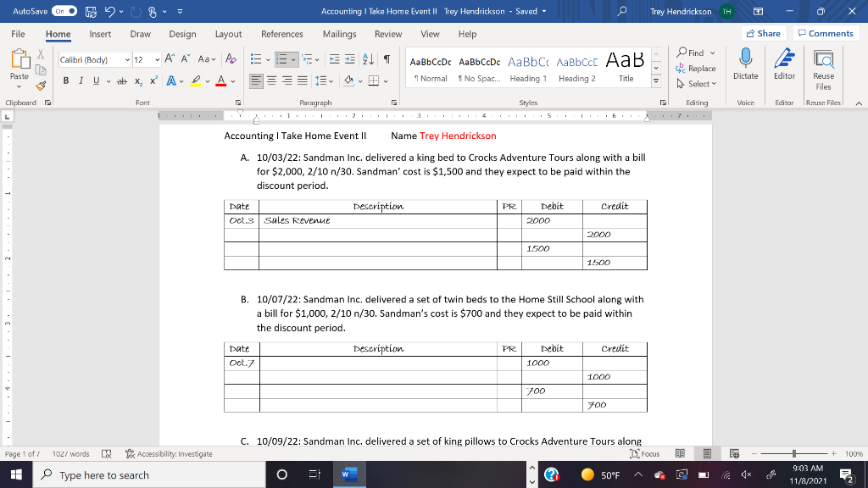Open the References ribbon tab
This screenshot has width=868, height=488.
pyautogui.click(x=282, y=35)
